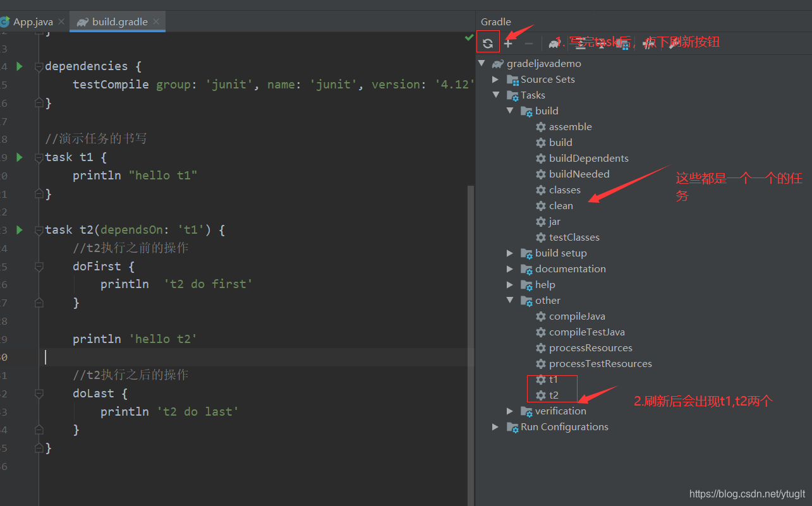Screen dimensions: 812x506
Task: Click gear icon of the t1 task
Action: (x=541, y=379)
